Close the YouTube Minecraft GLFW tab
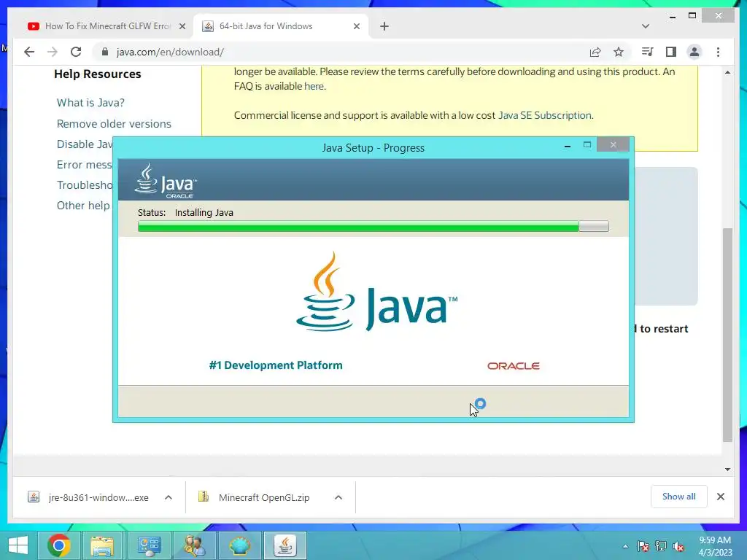This screenshot has height=560, width=747. 182,26
